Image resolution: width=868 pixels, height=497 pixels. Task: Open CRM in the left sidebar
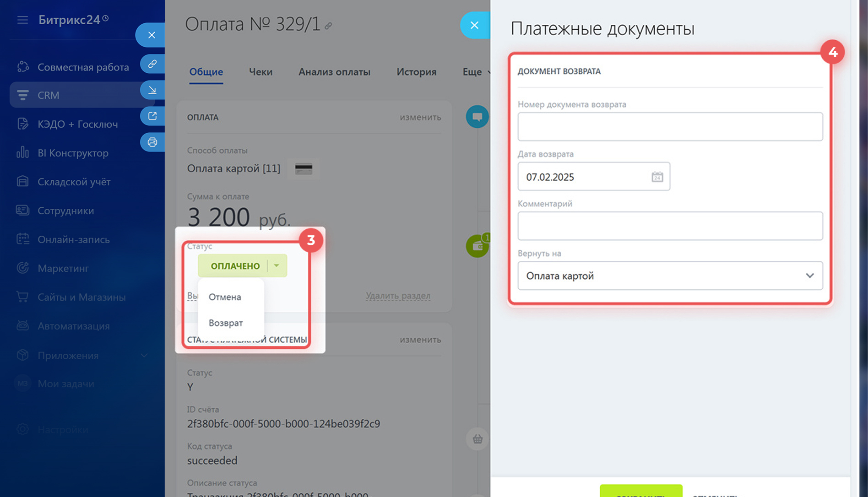(x=48, y=95)
